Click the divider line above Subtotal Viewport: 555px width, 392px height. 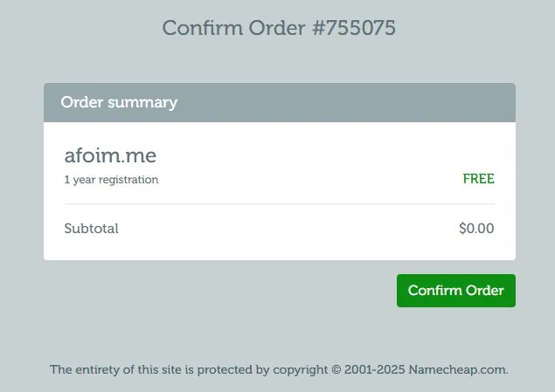[279, 203]
